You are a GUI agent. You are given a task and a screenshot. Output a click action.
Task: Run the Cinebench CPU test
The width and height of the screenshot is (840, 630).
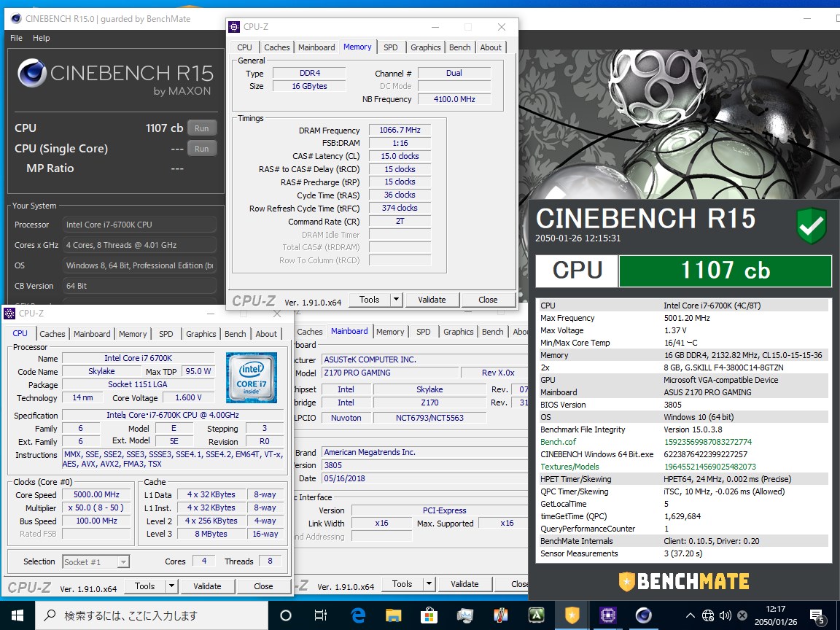click(x=202, y=128)
